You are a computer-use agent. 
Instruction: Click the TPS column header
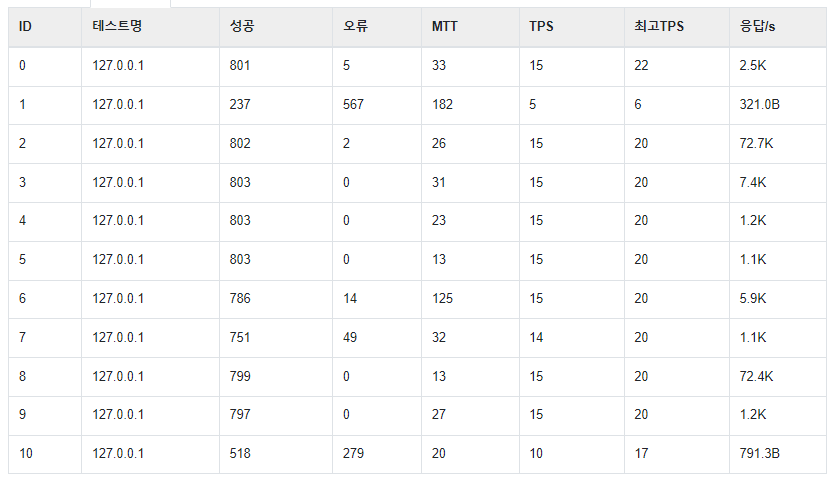(x=572, y=27)
